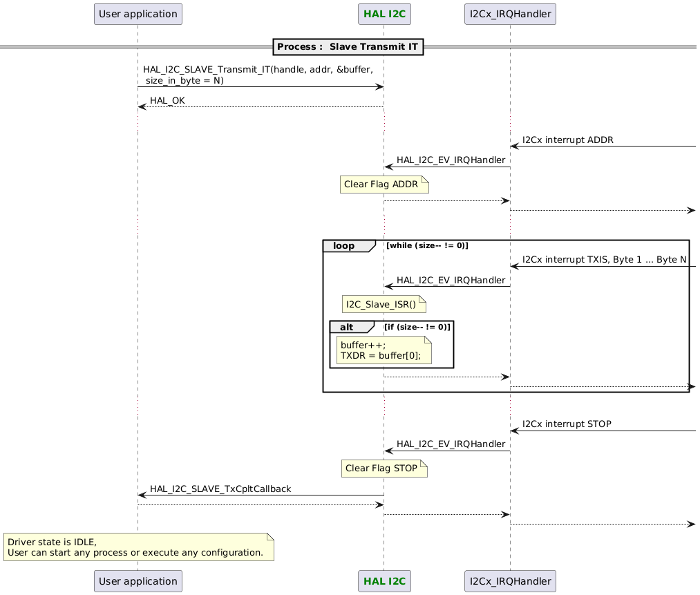The width and height of the screenshot is (700, 595).
Task: Click the "HAL_I2C_SLAVE_TxCpltCallback" message label
Action: [x=221, y=489]
